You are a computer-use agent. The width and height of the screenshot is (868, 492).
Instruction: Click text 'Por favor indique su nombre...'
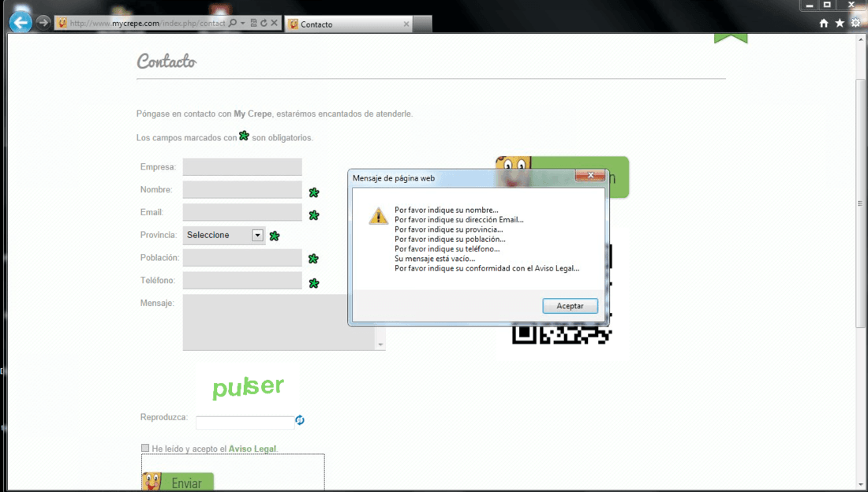(446, 210)
